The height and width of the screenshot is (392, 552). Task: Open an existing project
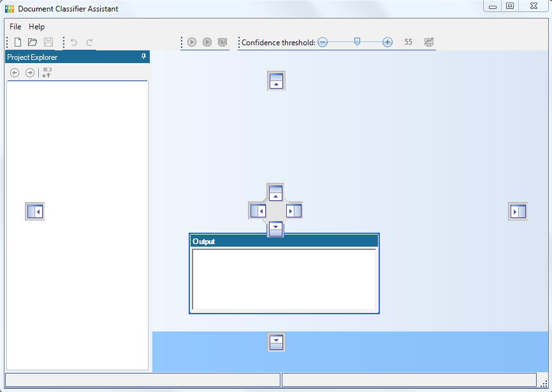pos(33,42)
